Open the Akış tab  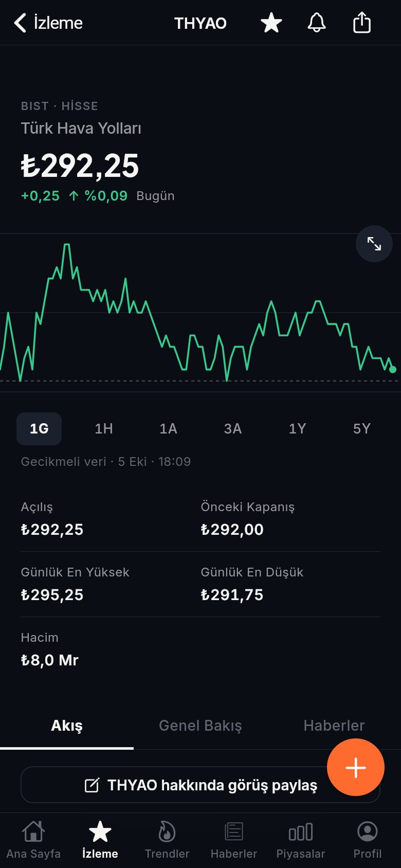tap(67, 726)
